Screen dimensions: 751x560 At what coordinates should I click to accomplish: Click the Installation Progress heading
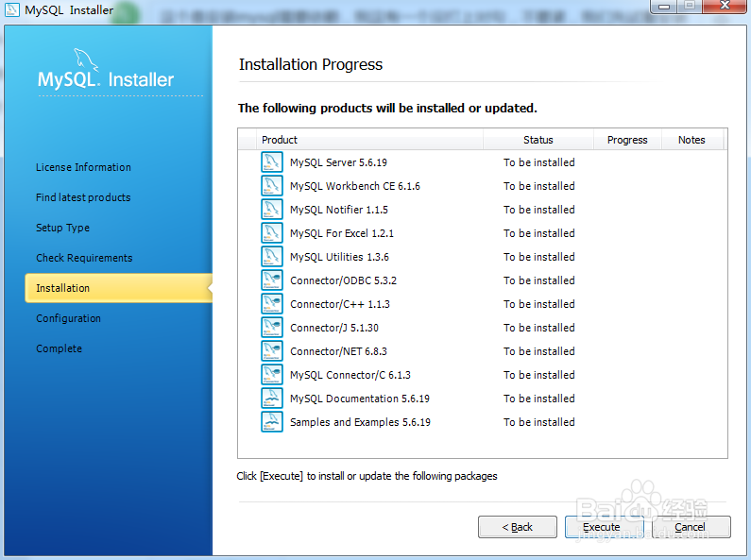pyautogui.click(x=311, y=64)
